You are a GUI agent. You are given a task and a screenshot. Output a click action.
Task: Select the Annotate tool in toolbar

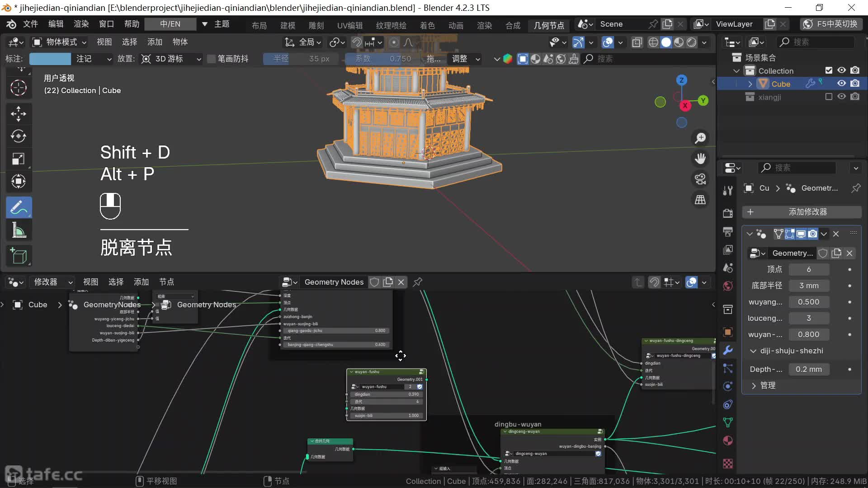[19, 208]
